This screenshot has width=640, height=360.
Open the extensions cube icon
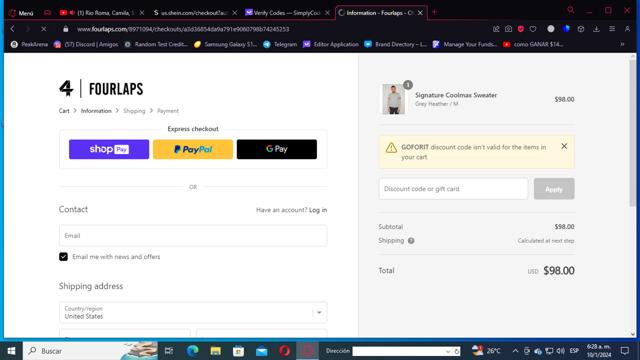581,29
